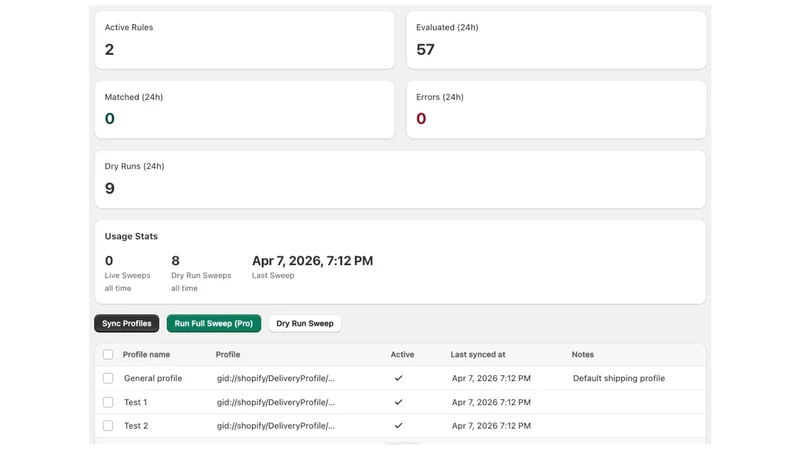This screenshot has height=450, width=800.
Task: Click the General profile delivery profile gid
Action: click(x=276, y=378)
